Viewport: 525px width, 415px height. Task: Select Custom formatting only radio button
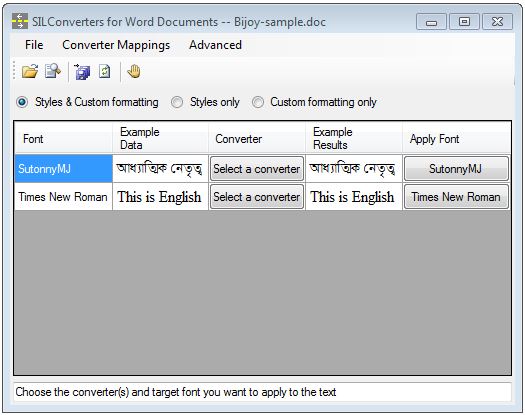pyautogui.click(x=257, y=102)
